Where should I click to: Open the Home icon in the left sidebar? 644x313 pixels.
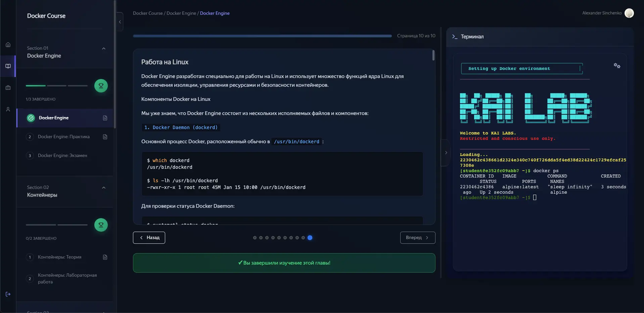point(8,44)
